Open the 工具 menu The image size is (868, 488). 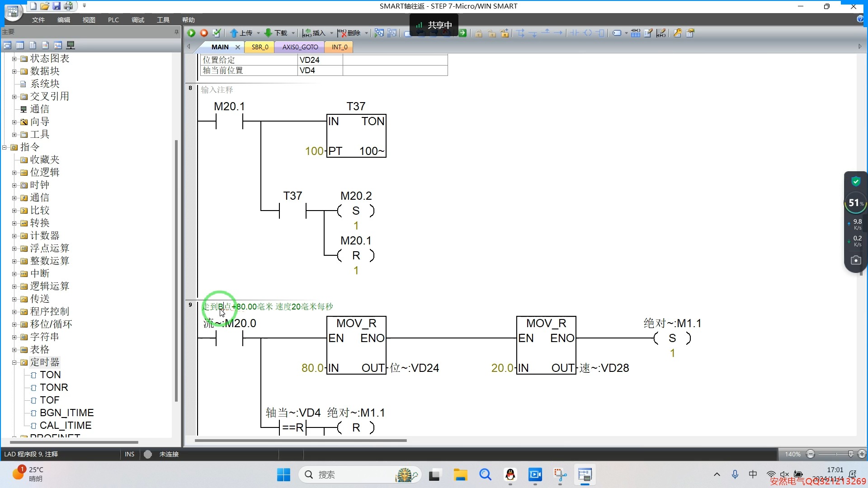tap(163, 20)
